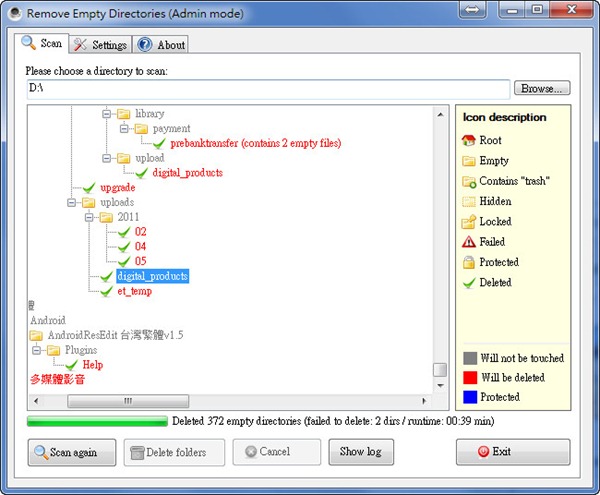The height and width of the screenshot is (495, 600).
Task: Click the green progress bar
Action: (97, 421)
